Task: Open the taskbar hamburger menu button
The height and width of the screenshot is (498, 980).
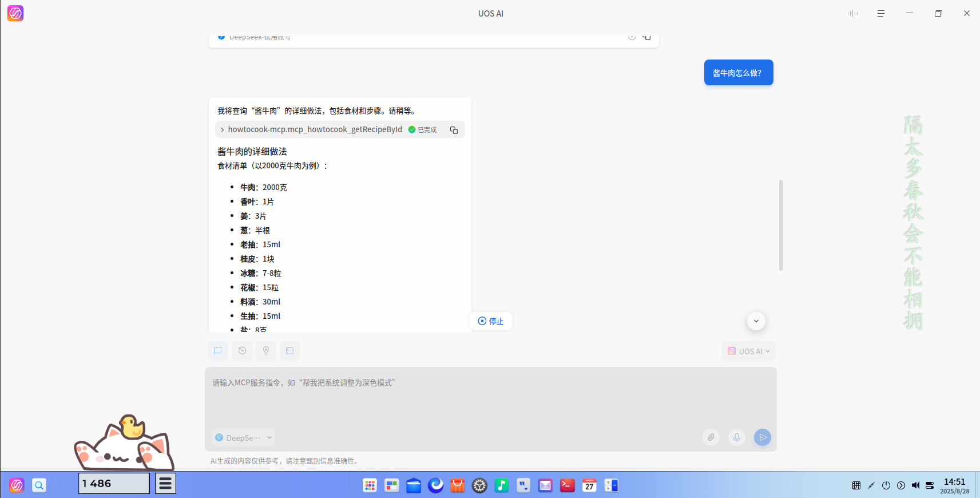Action: [x=165, y=484]
